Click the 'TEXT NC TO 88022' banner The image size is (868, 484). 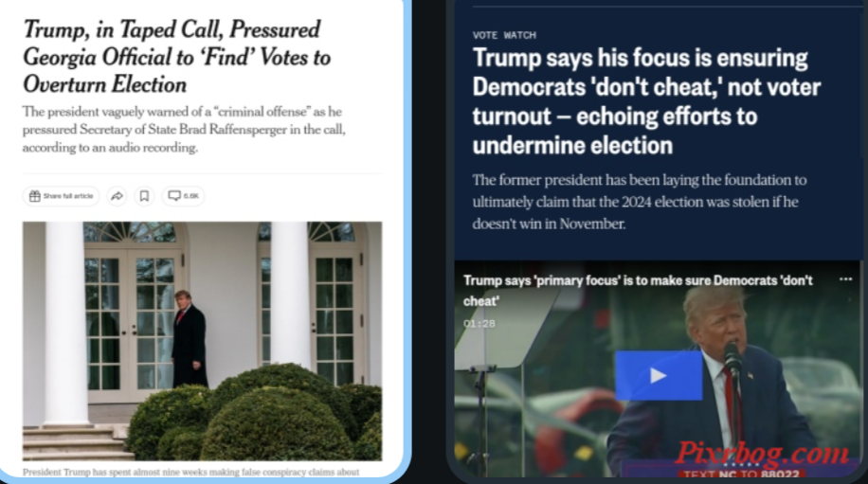pyautogui.click(x=741, y=474)
